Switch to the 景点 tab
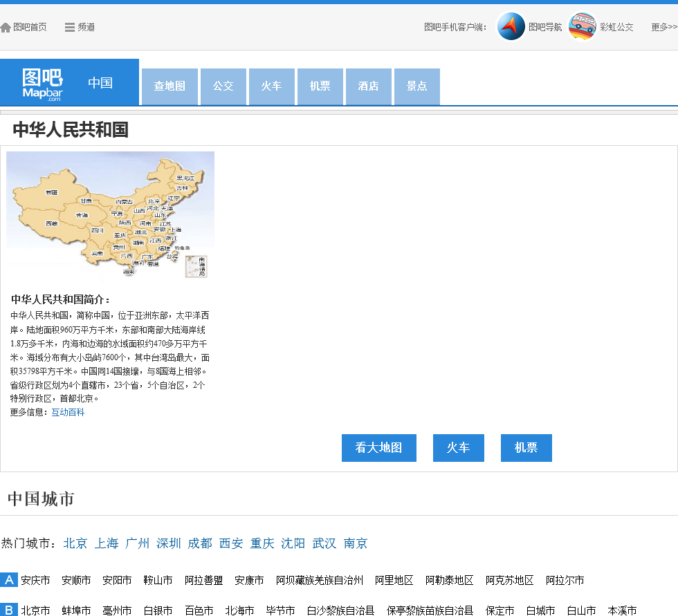The width and height of the screenshot is (678, 616). pyautogui.click(x=416, y=86)
